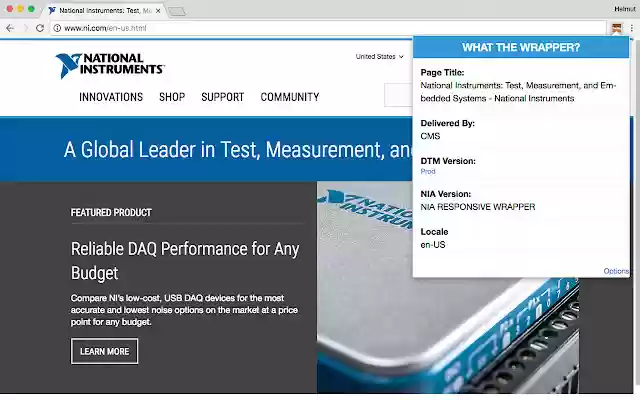Open the What The Wrapper extension icon
Screen dimensions: 640x400
click(616, 28)
